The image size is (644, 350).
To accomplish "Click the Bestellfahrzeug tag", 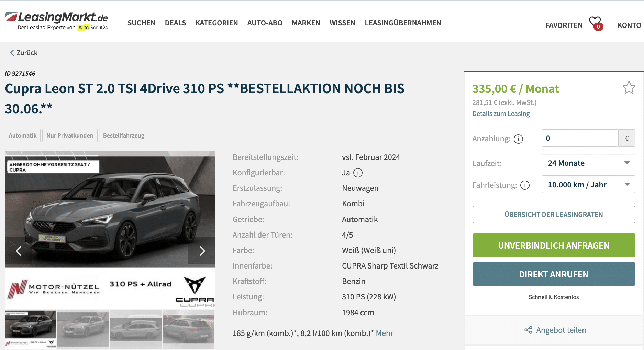I will click(124, 135).
